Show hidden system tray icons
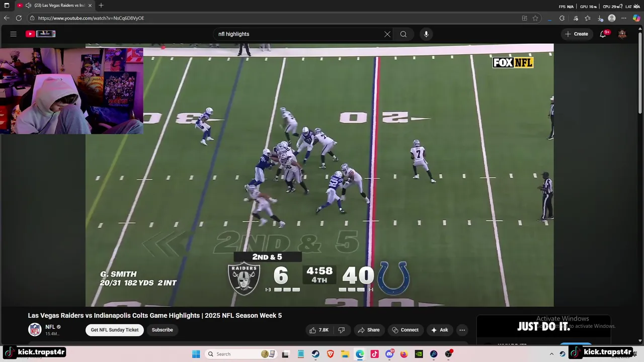Viewport: 644px width, 362px height. tap(551, 354)
